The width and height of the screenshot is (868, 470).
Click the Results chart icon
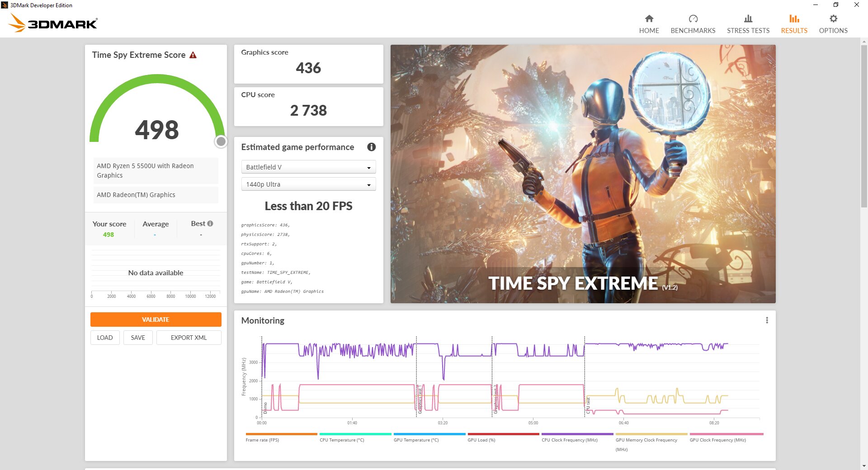pyautogui.click(x=794, y=19)
